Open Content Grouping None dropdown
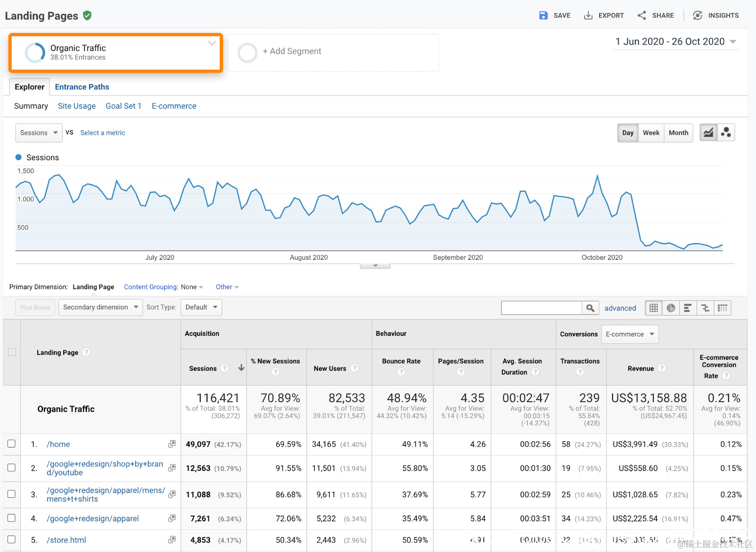Image resolution: width=756 pixels, height=552 pixels. (192, 287)
